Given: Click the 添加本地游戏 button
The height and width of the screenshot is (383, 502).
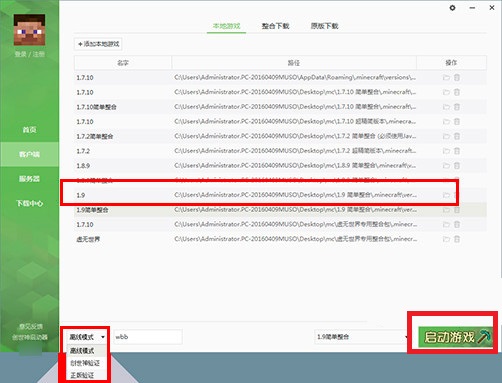Looking at the screenshot, I should coord(98,44).
